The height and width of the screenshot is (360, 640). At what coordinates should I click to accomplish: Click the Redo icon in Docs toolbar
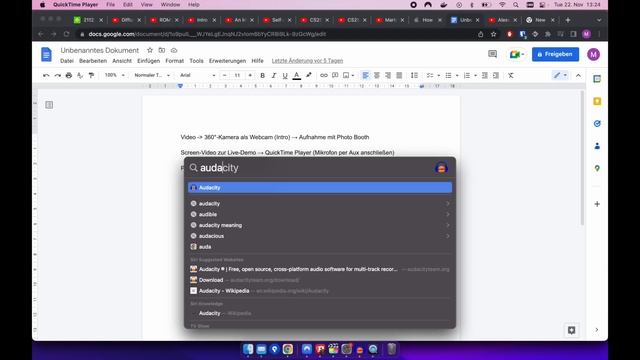point(58,76)
